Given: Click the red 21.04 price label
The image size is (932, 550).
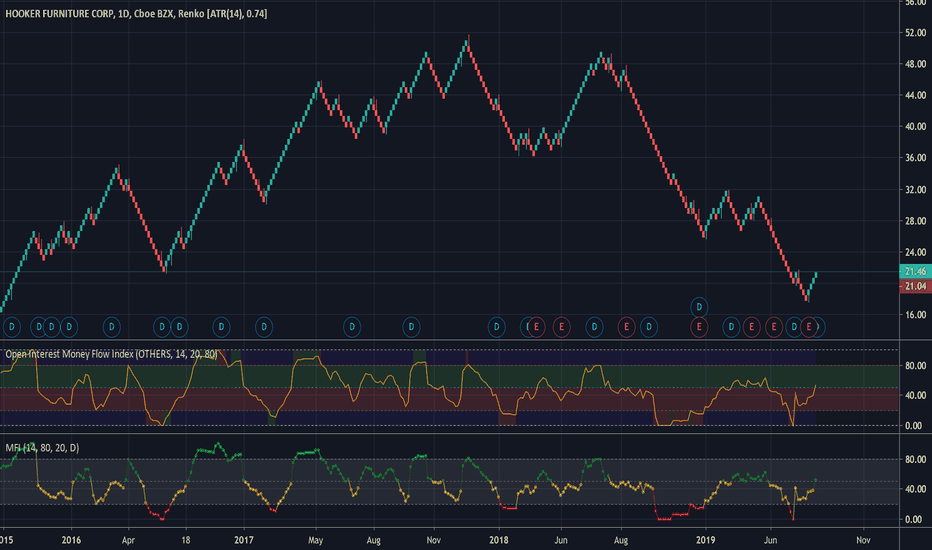Looking at the screenshot, I should 915,286.
